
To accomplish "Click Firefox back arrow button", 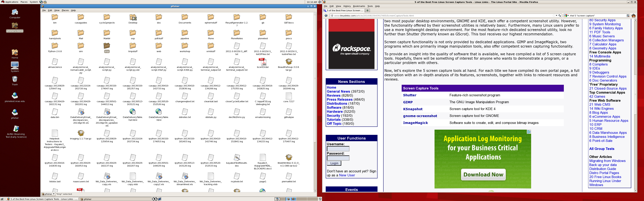I will tap(326, 15).
